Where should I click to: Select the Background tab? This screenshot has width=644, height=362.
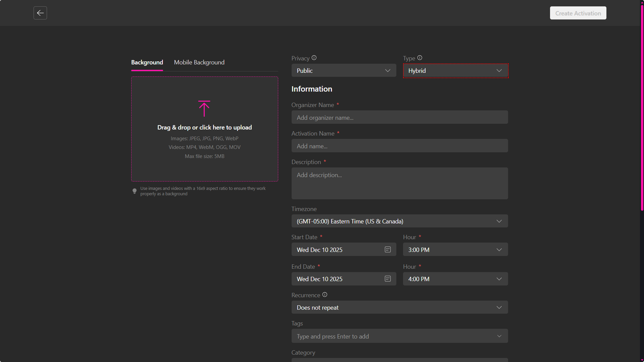coord(147,62)
